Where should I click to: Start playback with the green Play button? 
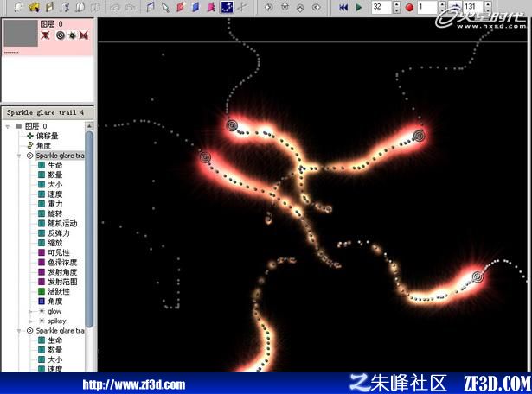[359, 7]
